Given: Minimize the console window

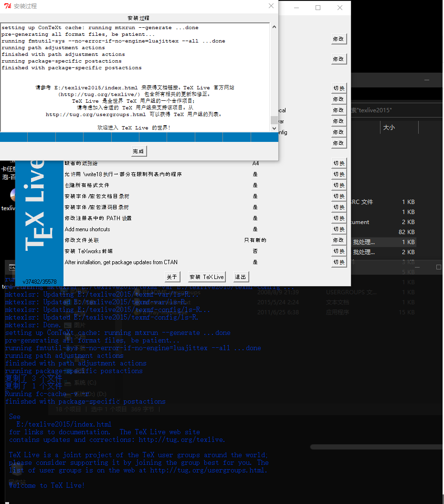Looking at the screenshot, I should coord(417,267).
